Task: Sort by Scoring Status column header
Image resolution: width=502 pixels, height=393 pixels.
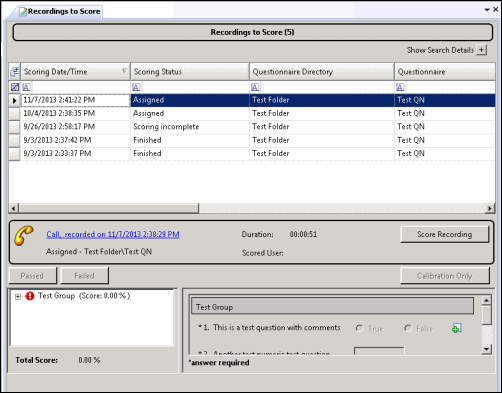Action: click(x=190, y=72)
